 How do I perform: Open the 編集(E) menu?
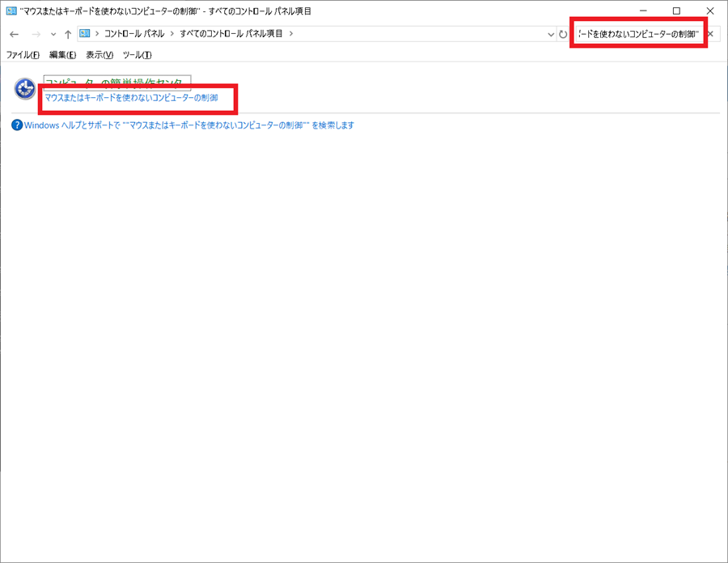click(62, 55)
